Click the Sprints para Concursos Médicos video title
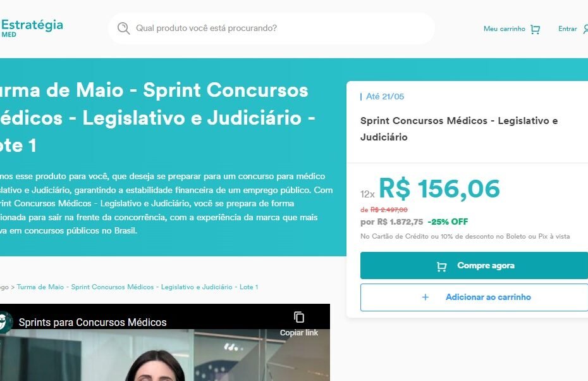The width and height of the screenshot is (588, 381). (92, 322)
